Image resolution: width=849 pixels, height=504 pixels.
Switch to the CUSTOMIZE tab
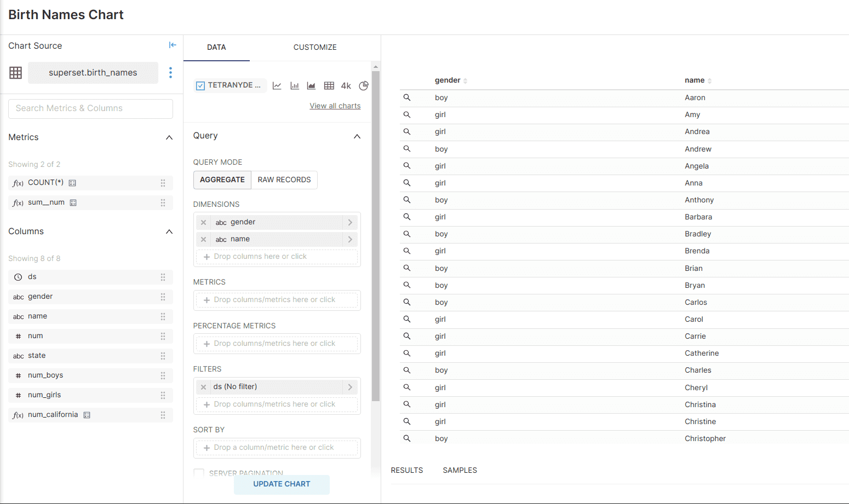(315, 47)
